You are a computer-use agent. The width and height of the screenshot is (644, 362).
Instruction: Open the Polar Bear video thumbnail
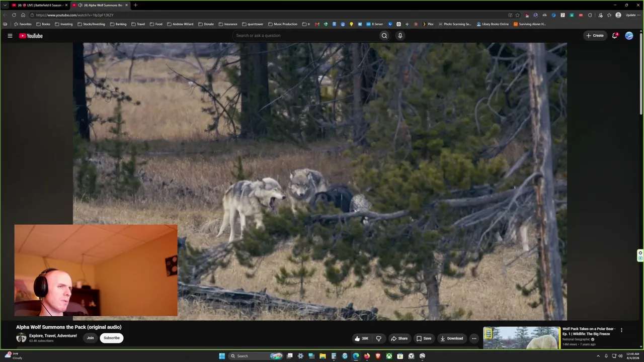click(x=522, y=338)
